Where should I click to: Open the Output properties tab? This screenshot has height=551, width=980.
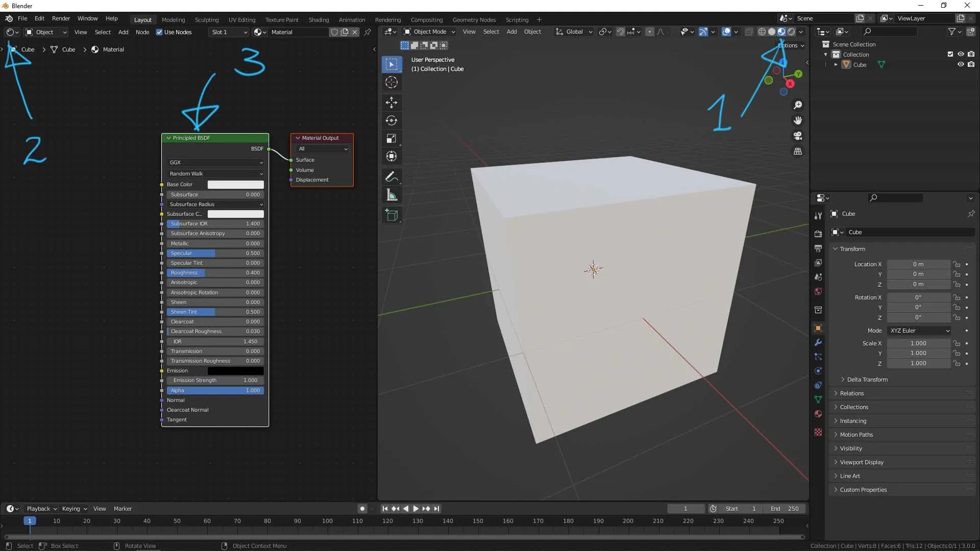[818, 248]
